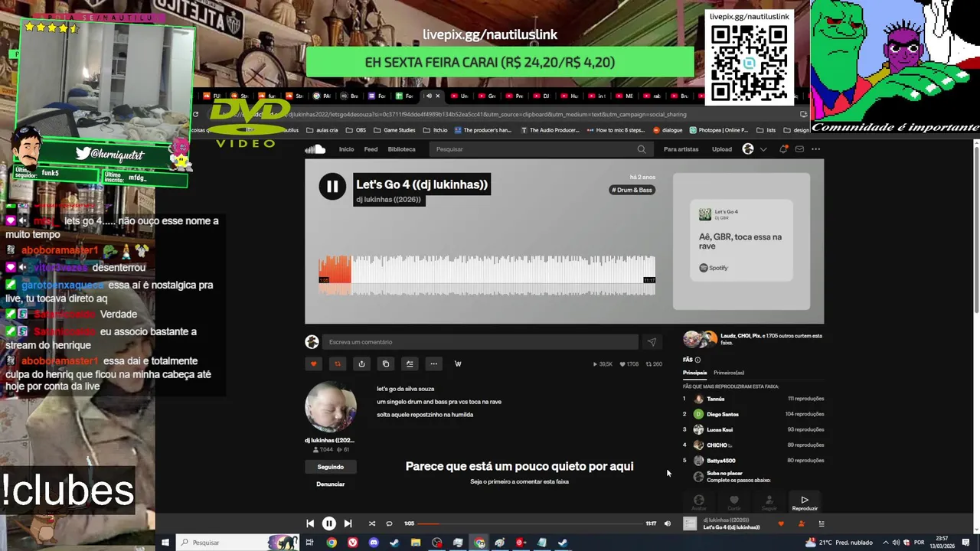
Task: Go to the Início page
Action: [x=347, y=149]
